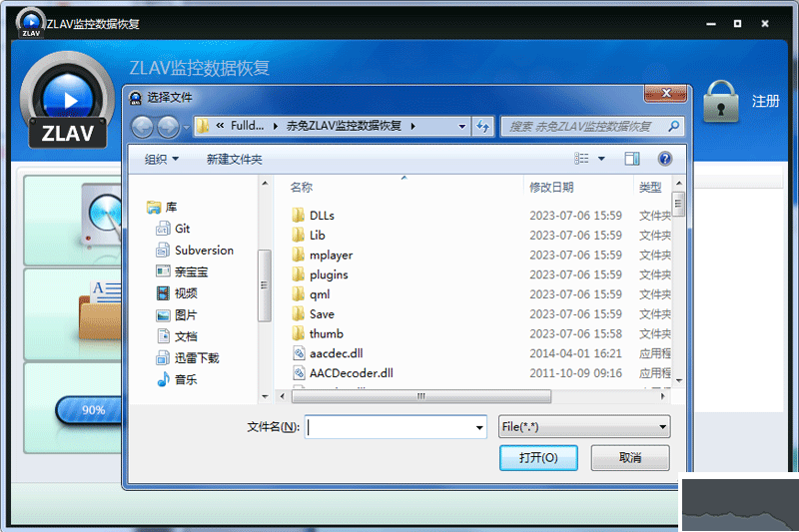This screenshot has height=532, width=799.
Task: Open the view options dropdown arrow
Action: point(601,159)
